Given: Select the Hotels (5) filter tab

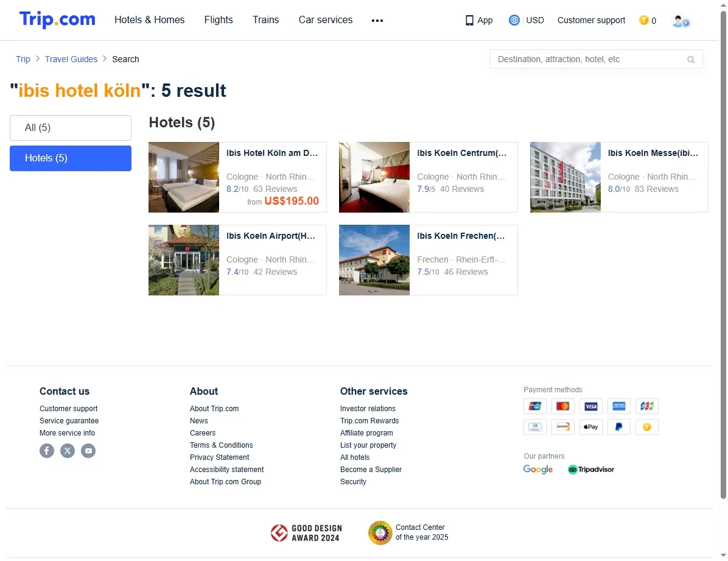Looking at the screenshot, I should click(x=71, y=158).
